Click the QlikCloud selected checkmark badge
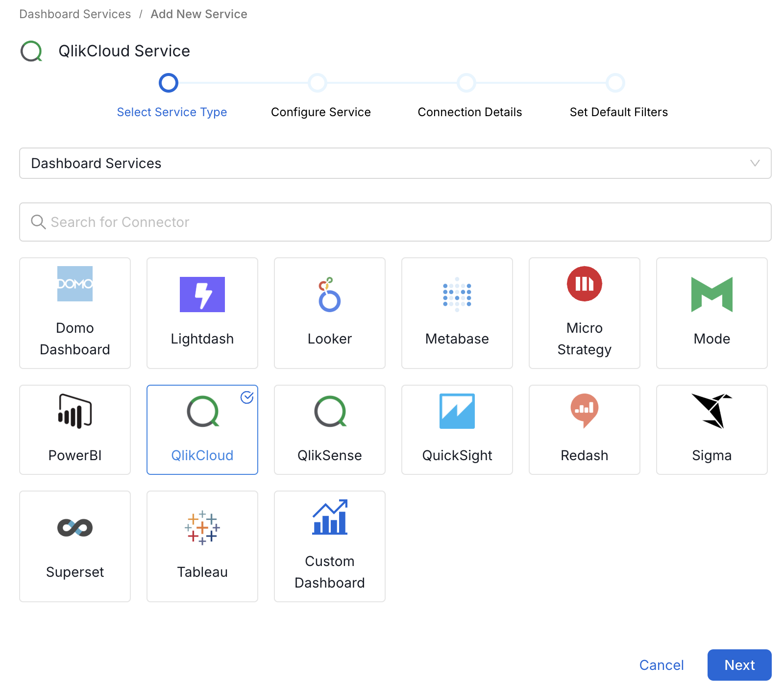The width and height of the screenshot is (784, 690). (x=247, y=397)
